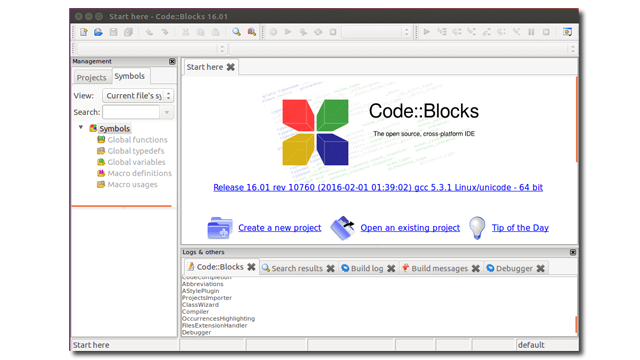Click the Run toolbar icon
The image size is (640, 360).
(288, 32)
